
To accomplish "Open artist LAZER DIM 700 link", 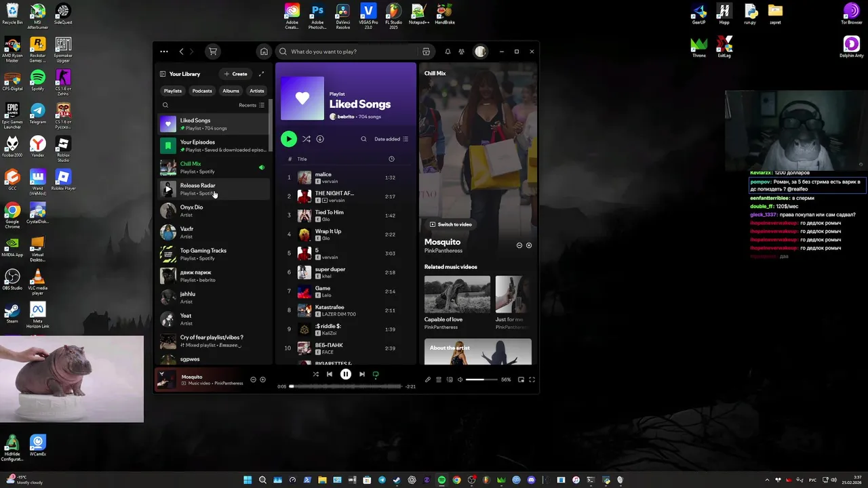I will pos(340,314).
